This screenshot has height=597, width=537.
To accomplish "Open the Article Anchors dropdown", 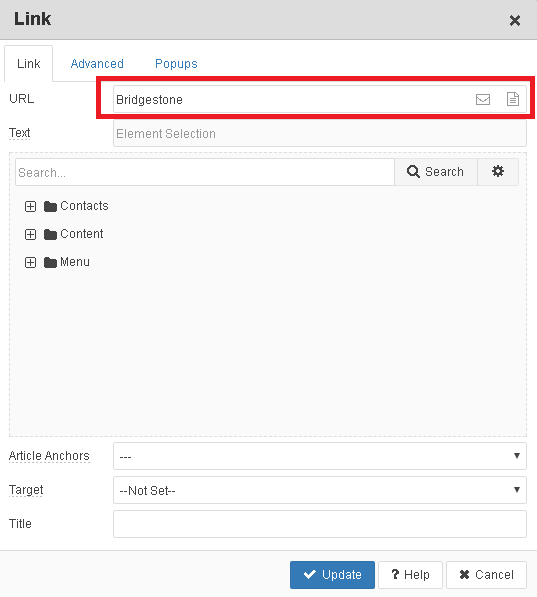I will coord(320,456).
